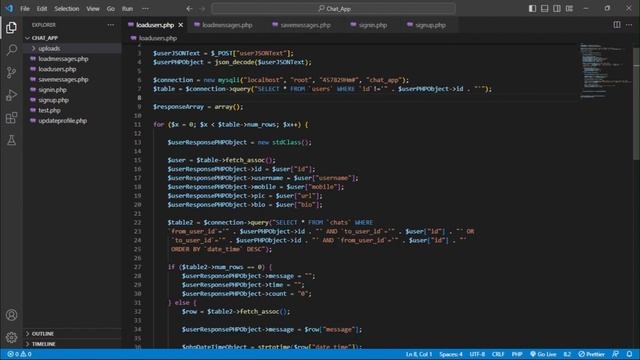Open the Search view in activity bar
640x360 pixels.
point(11,50)
